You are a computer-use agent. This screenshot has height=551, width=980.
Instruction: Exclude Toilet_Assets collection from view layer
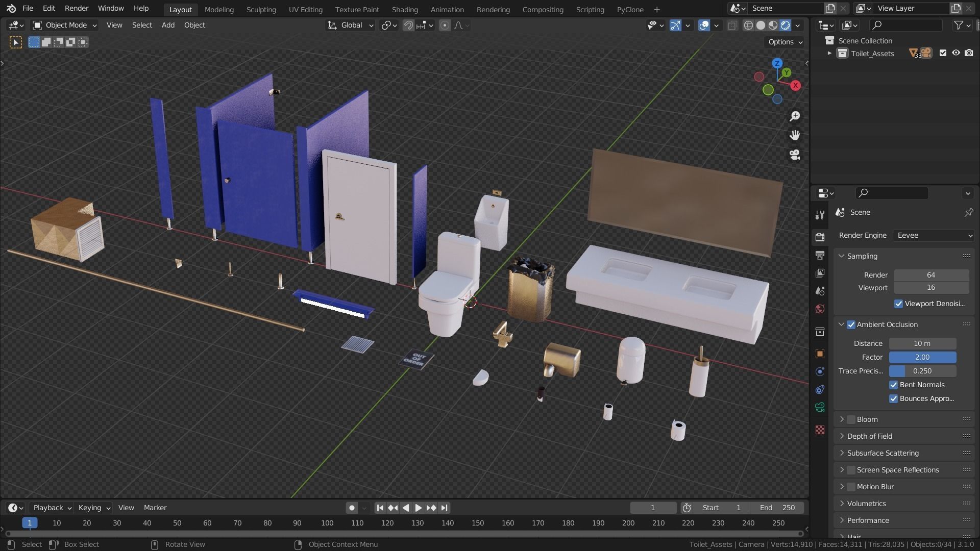coord(943,53)
